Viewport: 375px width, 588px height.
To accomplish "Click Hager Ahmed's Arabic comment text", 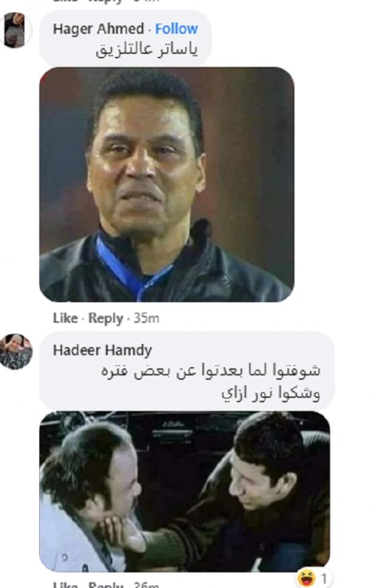I will click(147, 50).
